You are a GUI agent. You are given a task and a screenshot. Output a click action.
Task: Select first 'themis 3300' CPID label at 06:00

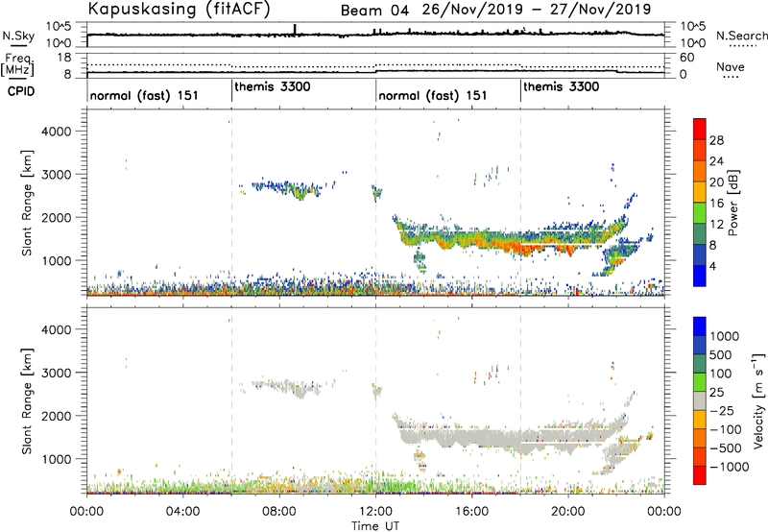(273, 86)
